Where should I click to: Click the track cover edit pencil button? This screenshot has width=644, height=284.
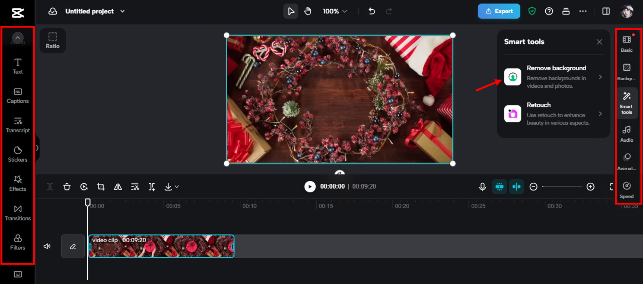point(73,246)
